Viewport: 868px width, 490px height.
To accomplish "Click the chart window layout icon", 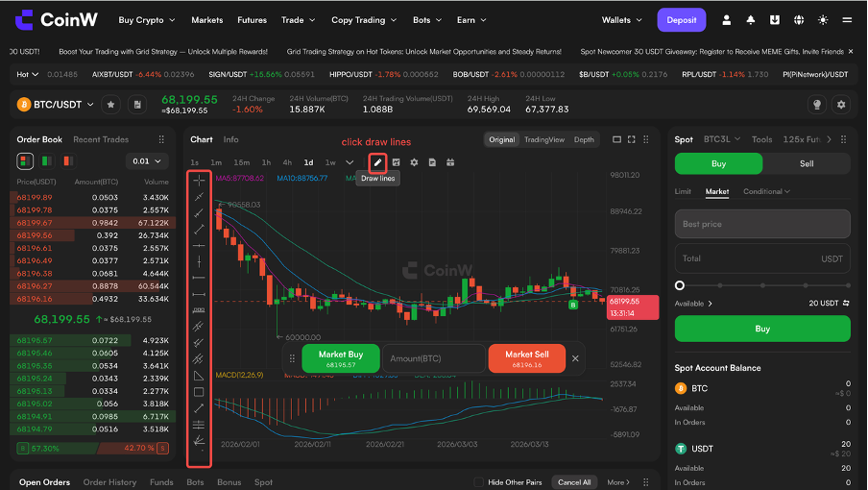I will click(x=616, y=139).
